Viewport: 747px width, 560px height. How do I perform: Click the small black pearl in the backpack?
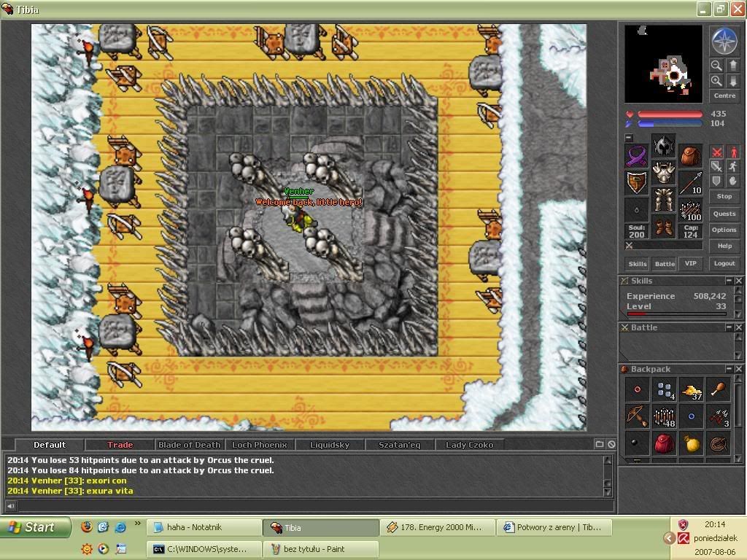[x=637, y=443]
